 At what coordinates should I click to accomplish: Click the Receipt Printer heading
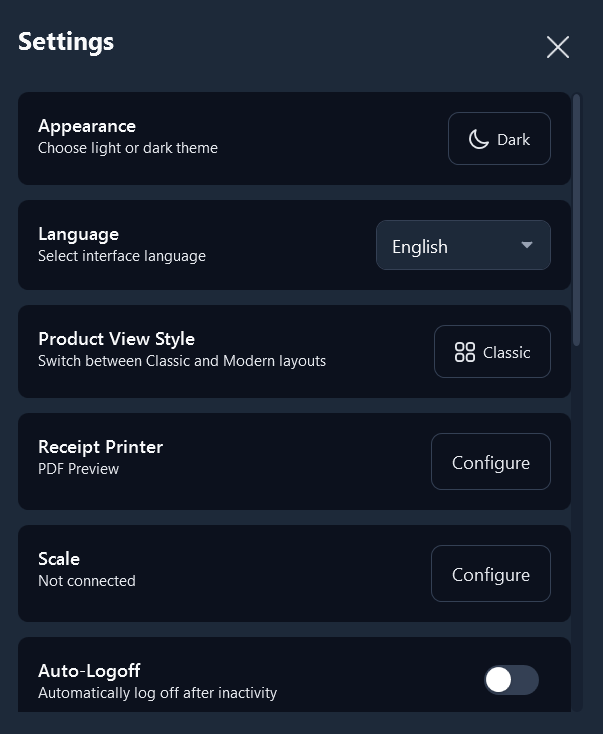pos(100,447)
